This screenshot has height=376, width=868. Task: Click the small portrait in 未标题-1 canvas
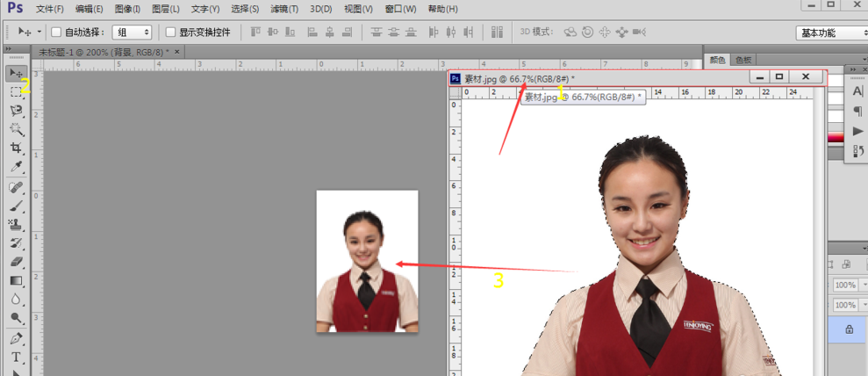click(x=367, y=261)
